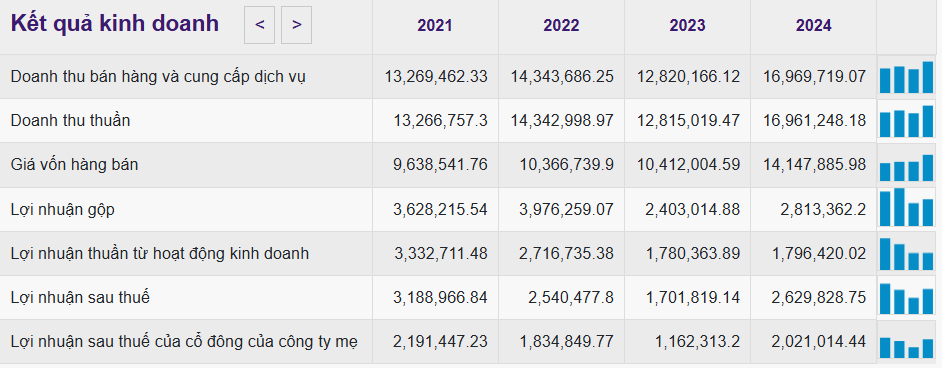Select the 2021 column header
The image size is (942, 368).
point(435,25)
